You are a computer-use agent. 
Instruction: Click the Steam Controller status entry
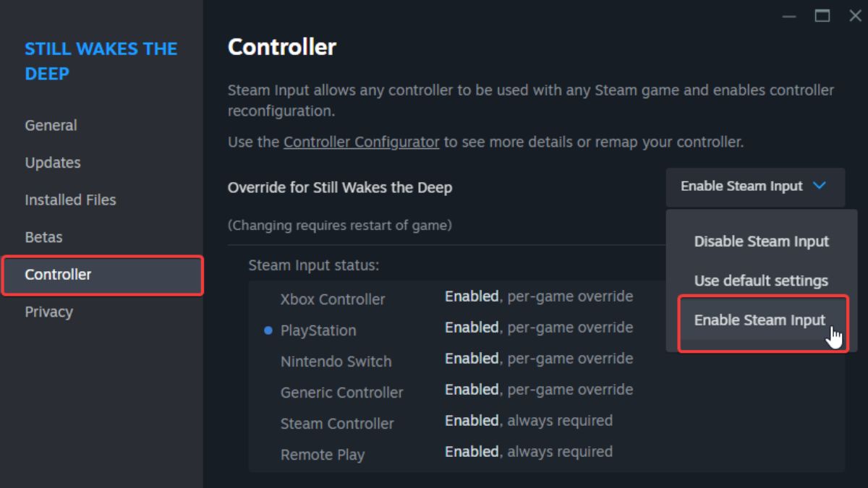(x=456, y=422)
